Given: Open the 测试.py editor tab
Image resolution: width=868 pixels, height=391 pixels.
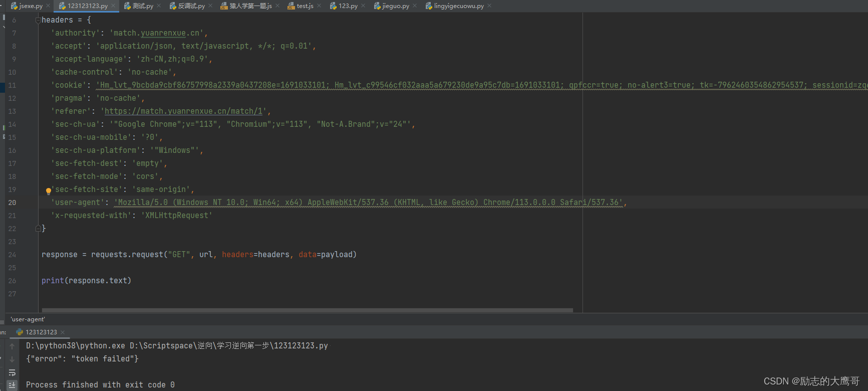Looking at the screenshot, I should [x=143, y=6].
